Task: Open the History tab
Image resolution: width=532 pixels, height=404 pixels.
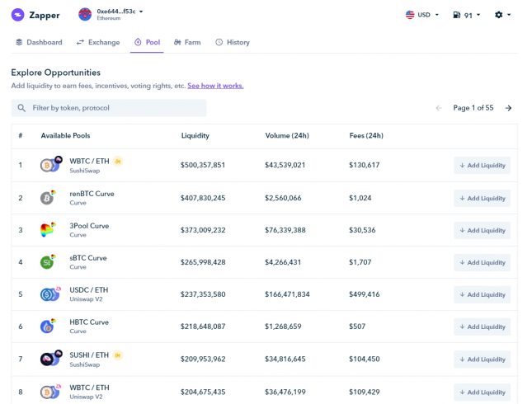Action: 233,42
